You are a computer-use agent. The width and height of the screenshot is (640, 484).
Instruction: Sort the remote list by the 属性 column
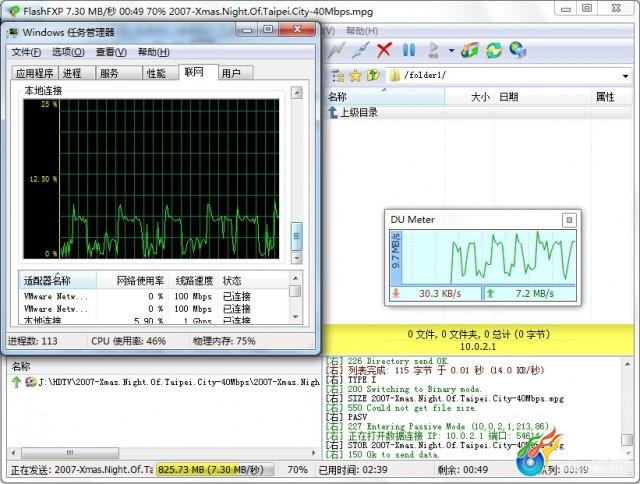click(x=611, y=97)
